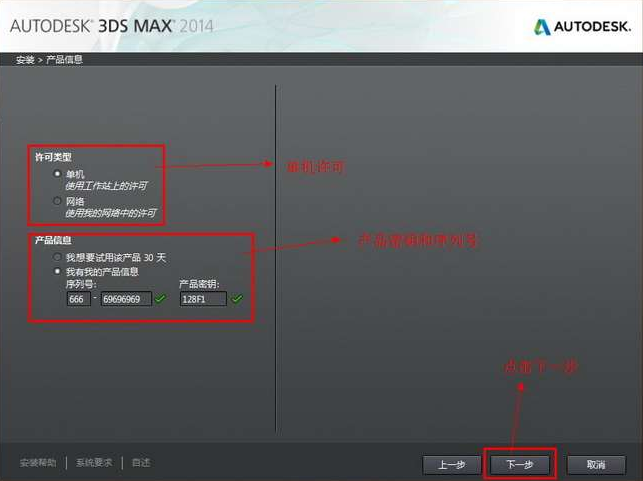The height and width of the screenshot is (481, 643).
Task: Click the 取消 cancel button
Action: point(596,465)
